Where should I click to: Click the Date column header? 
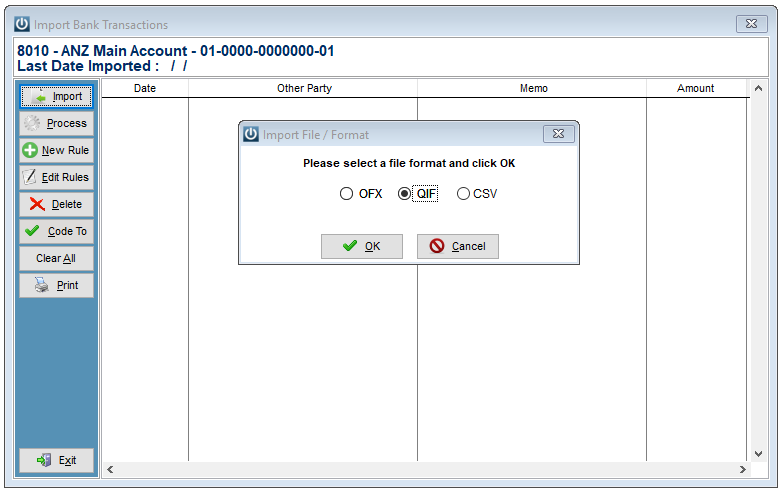coord(145,89)
